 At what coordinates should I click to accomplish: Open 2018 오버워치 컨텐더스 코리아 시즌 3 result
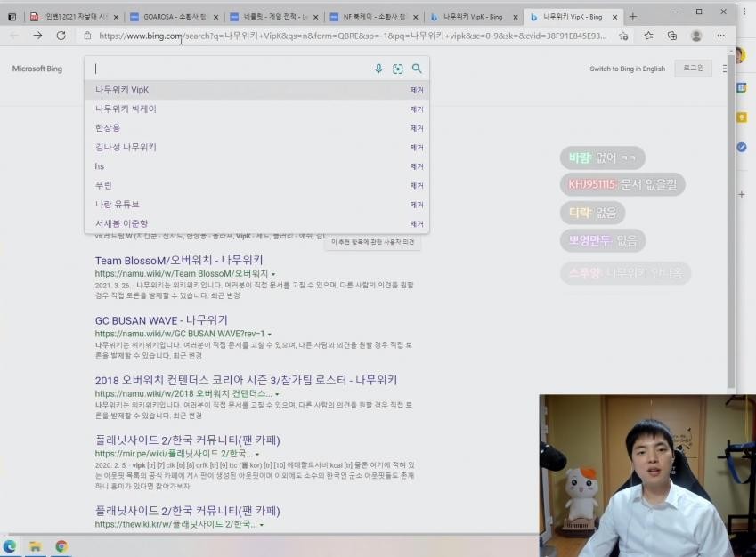(246, 380)
